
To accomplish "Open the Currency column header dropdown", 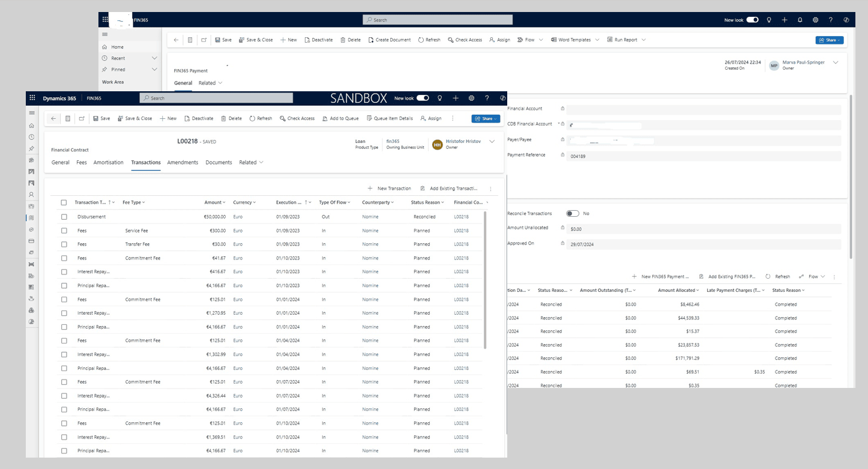I will pyautogui.click(x=244, y=202).
